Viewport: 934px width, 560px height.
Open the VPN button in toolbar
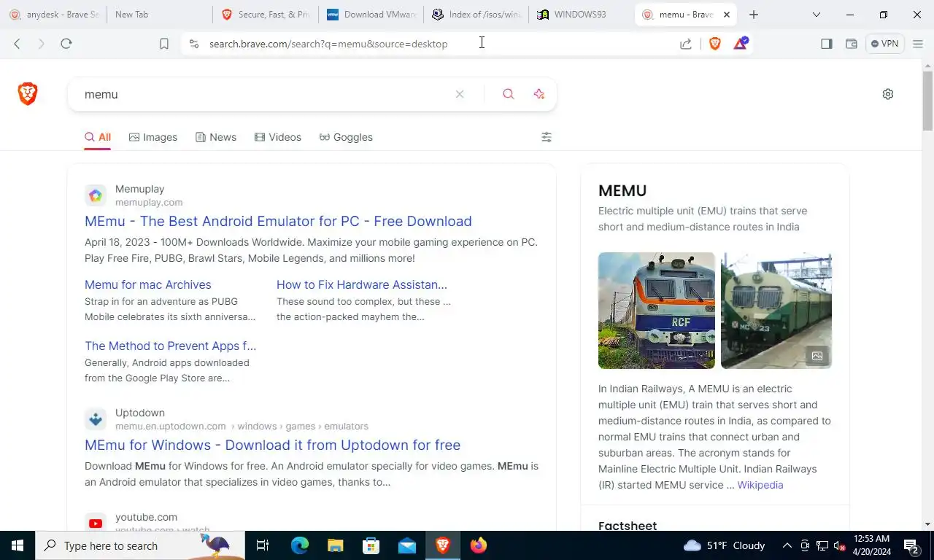coord(884,44)
